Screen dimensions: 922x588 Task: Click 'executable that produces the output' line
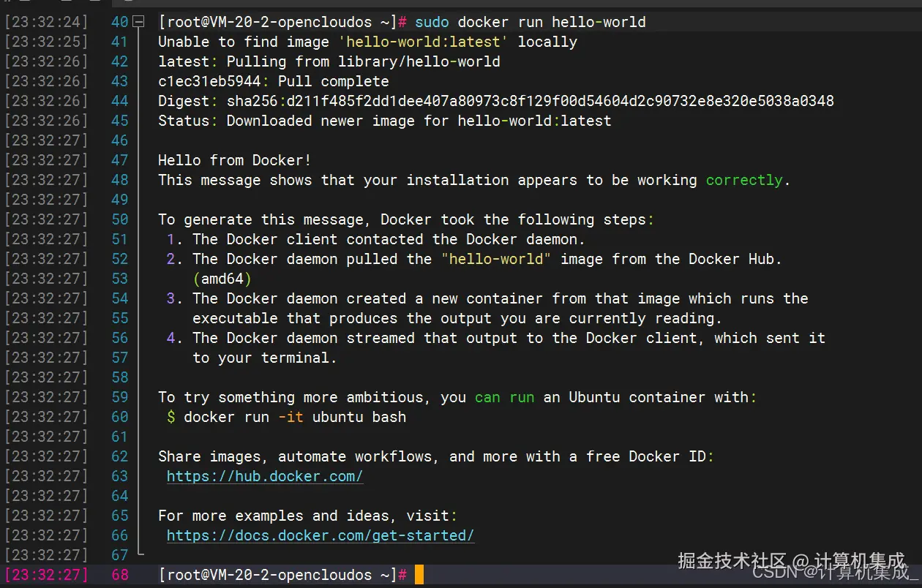457,318
